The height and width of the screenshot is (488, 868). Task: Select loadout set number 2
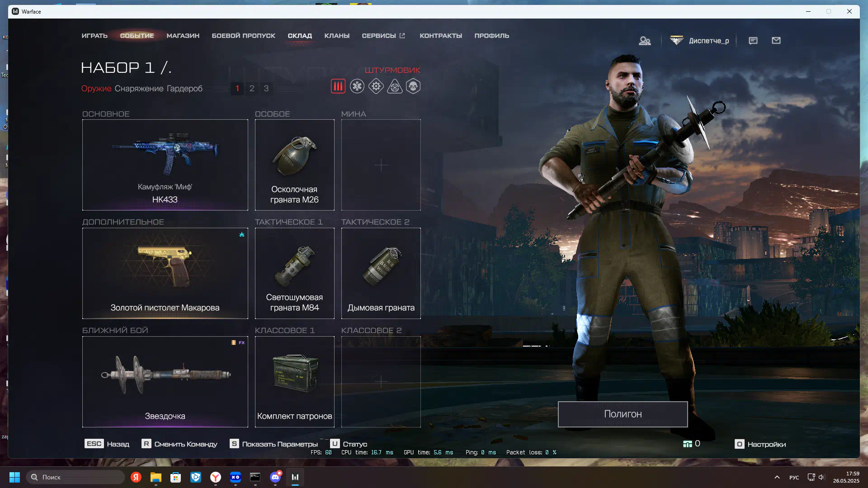(x=252, y=89)
